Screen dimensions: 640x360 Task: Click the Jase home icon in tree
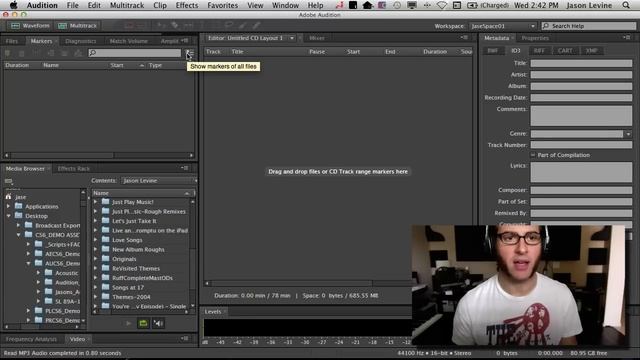click(x=9, y=197)
